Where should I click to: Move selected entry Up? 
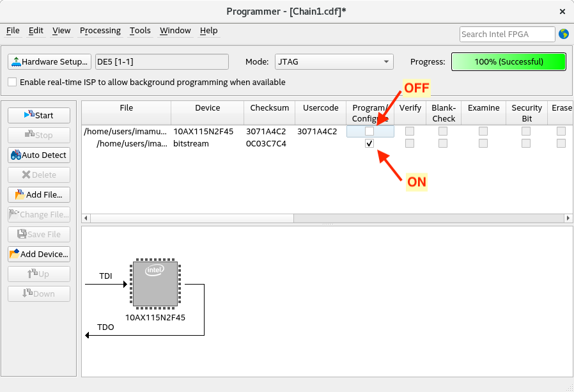coord(39,274)
